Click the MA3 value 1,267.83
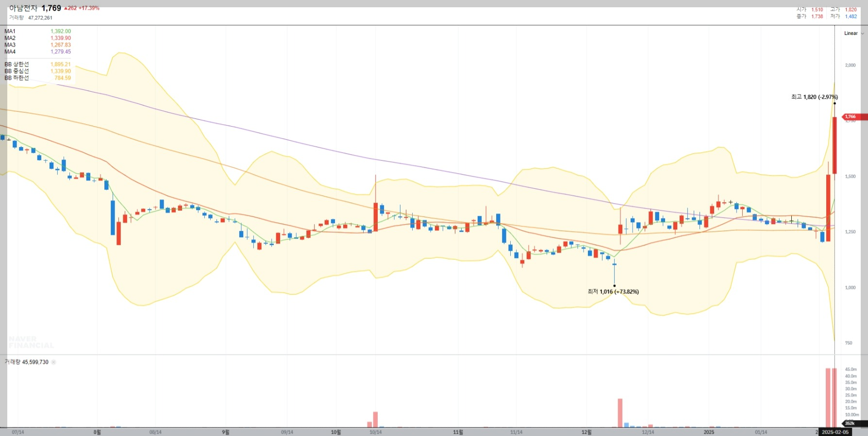The height and width of the screenshot is (436, 868). click(x=61, y=45)
